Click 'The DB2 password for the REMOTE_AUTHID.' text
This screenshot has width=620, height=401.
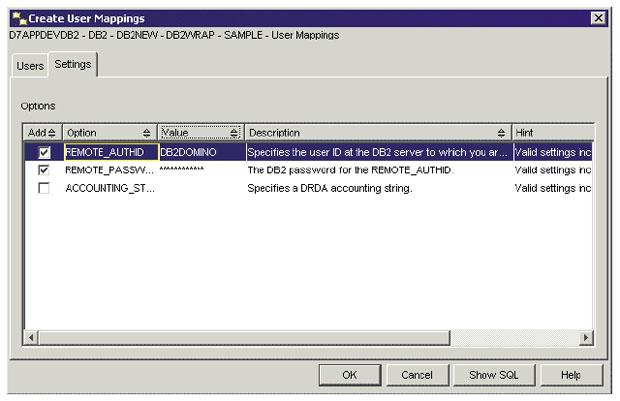[351, 170]
